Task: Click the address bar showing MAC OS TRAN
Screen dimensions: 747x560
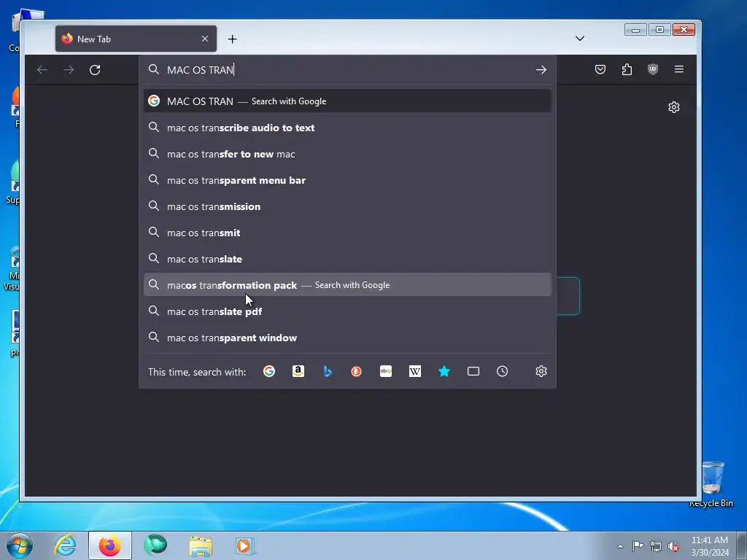Action: [x=347, y=70]
